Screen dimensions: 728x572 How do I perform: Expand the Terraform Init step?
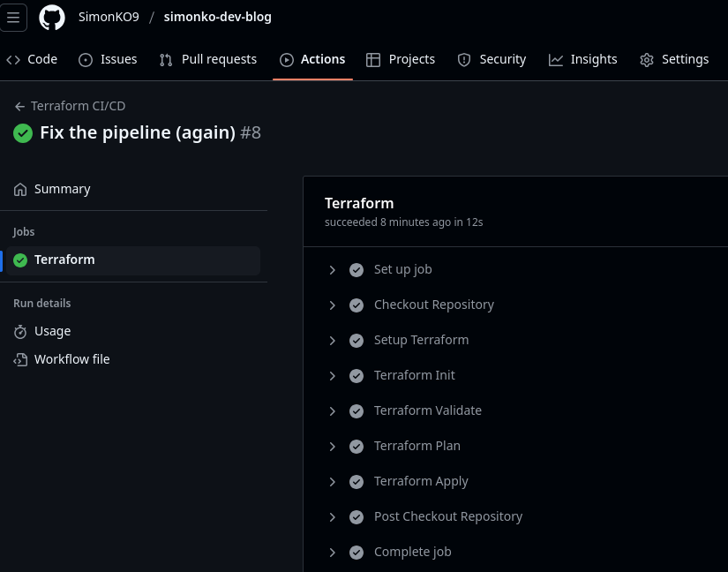coord(333,376)
